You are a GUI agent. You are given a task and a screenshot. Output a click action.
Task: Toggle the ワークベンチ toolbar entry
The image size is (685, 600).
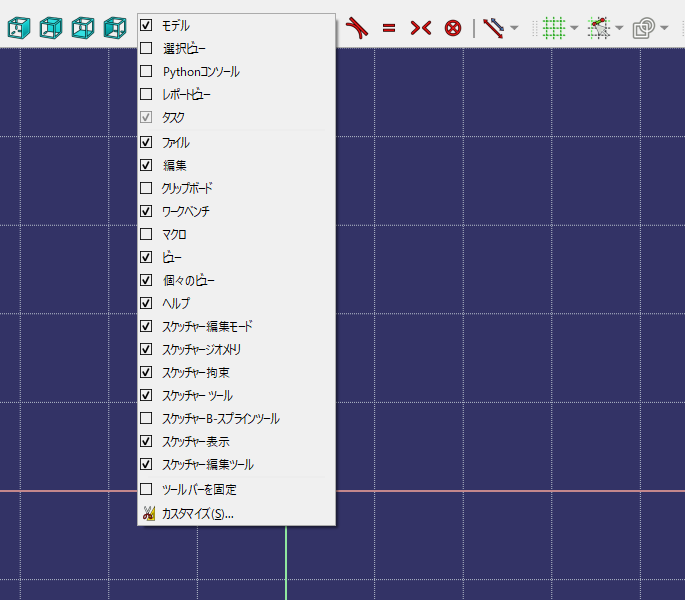click(x=236, y=211)
